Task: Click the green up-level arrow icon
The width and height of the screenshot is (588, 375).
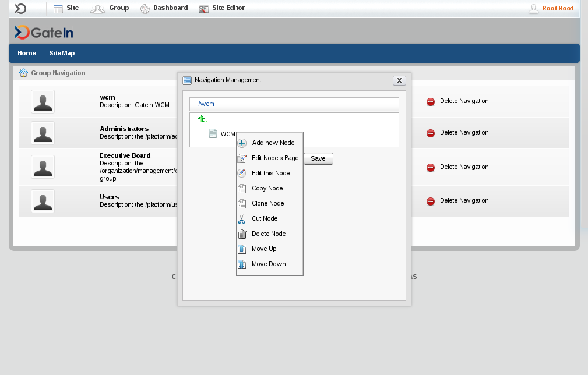Action: coord(202,119)
